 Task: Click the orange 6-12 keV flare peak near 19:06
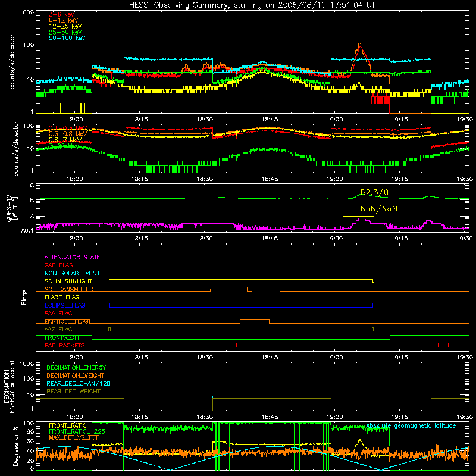point(360,45)
